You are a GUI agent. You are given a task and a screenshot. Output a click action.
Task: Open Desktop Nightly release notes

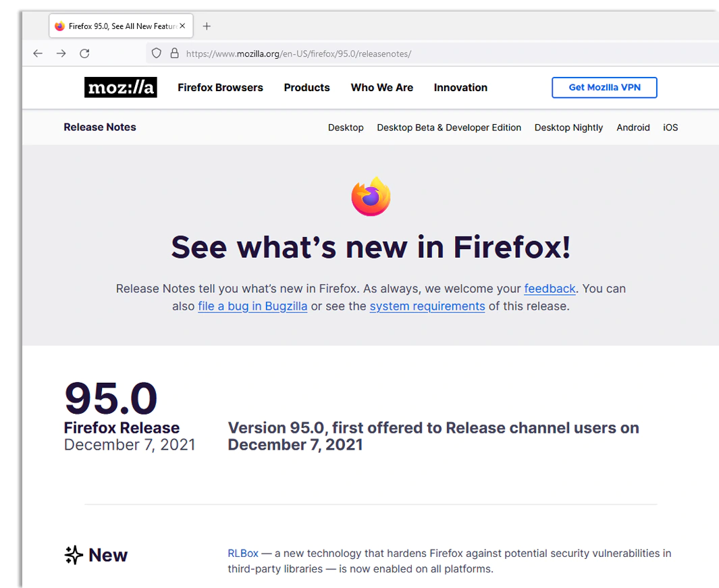pyautogui.click(x=568, y=128)
